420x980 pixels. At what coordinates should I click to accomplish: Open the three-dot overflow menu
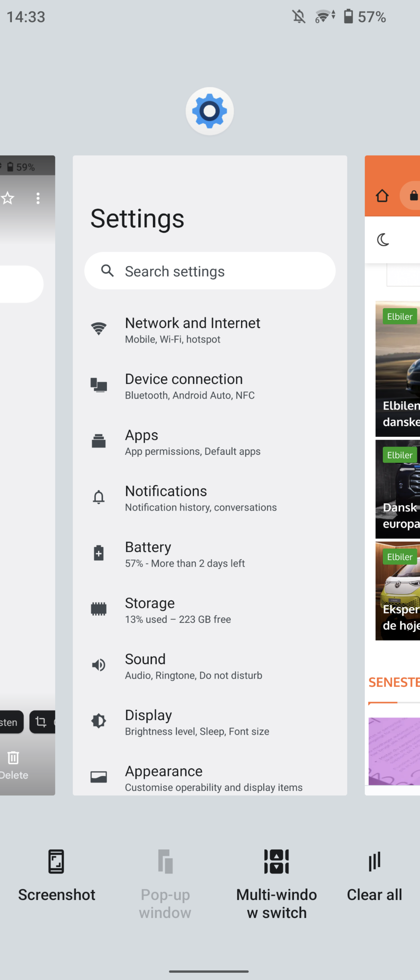[38, 198]
